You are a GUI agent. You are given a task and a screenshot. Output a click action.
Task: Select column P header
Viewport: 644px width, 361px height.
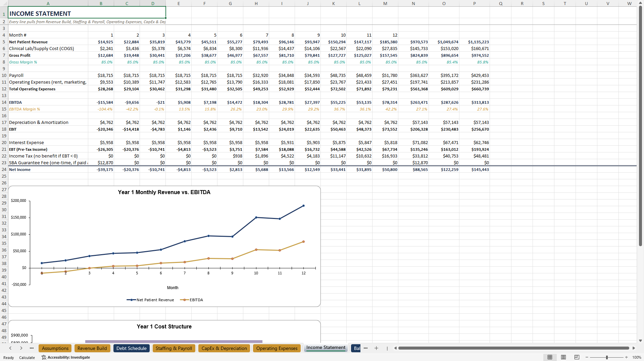(x=474, y=3)
